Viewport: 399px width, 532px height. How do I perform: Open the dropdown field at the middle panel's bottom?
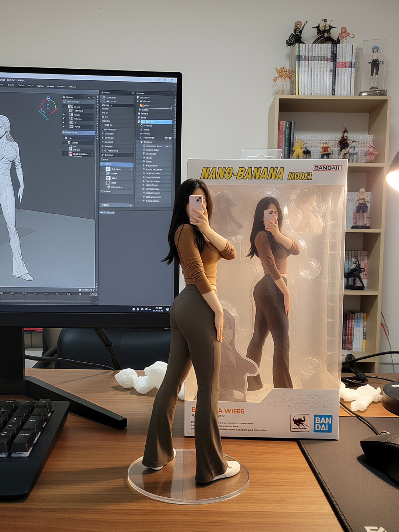point(116,205)
